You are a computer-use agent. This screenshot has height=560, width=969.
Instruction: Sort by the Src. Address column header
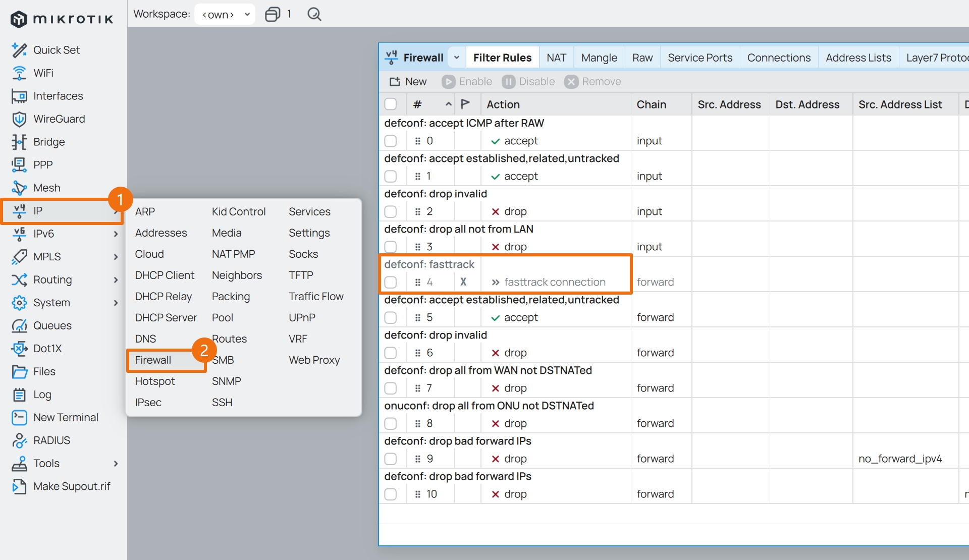(731, 104)
